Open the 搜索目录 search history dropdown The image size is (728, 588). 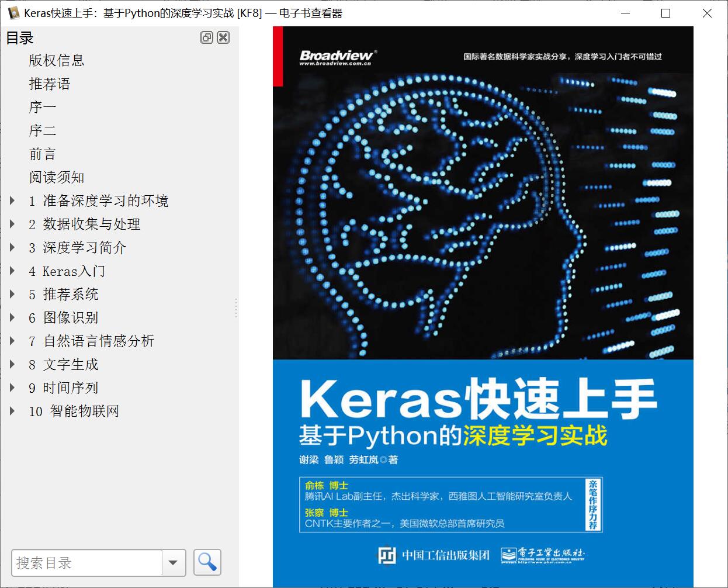click(x=173, y=562)
